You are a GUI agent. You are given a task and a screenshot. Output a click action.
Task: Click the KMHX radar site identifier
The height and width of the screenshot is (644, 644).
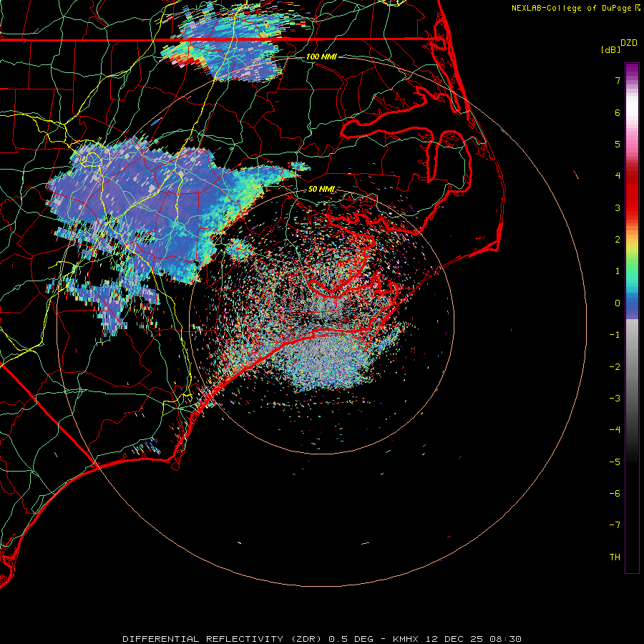tap(407, 639)
